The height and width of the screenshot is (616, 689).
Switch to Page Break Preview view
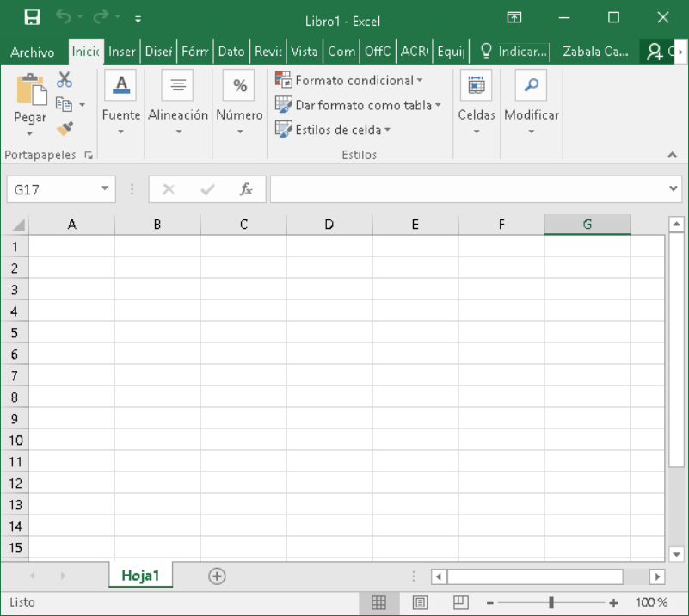(461, 602)
